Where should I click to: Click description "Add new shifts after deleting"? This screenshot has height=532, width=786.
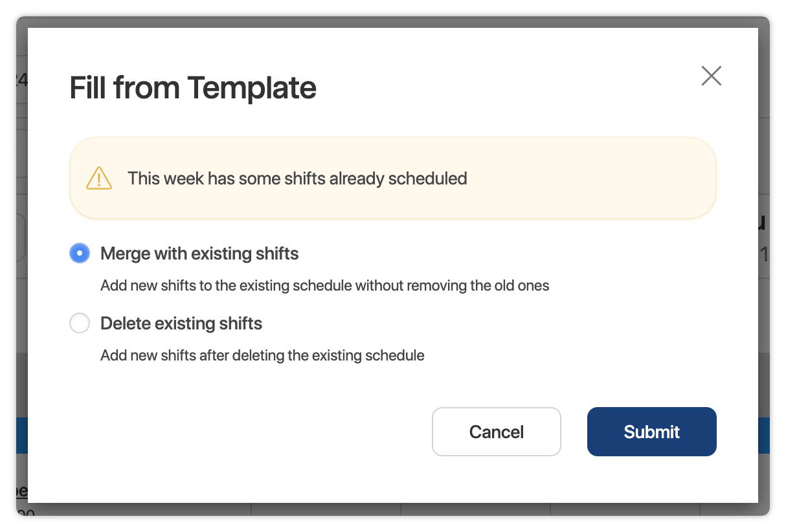point(262,355)
